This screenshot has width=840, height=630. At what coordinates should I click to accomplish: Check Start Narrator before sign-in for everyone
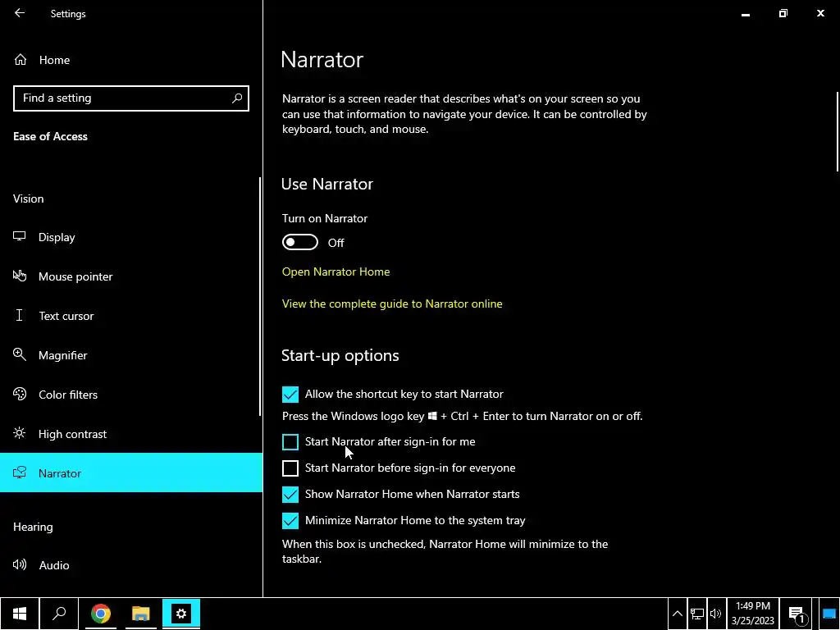point(290,468)
